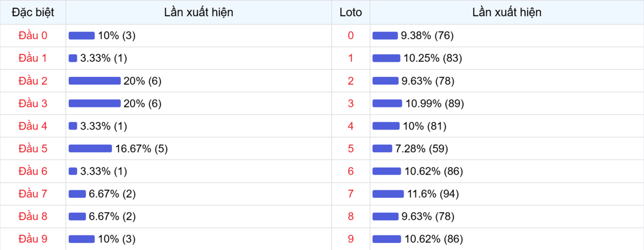
Task: Click the Lần xuất hiện header beside Loto
Action: pos(507,12)
